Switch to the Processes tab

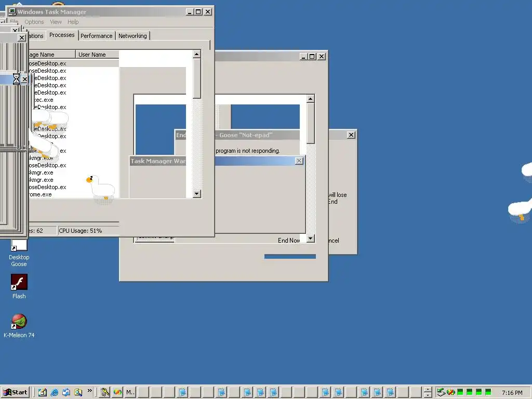click(x=62, y=35)
